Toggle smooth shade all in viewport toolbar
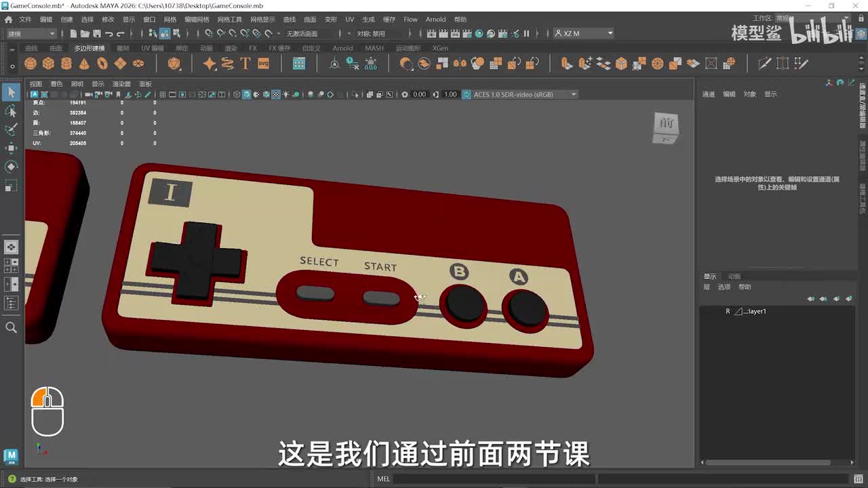This screenshot has height=488, width=868. pyautogui.click(x=246, y=94)
